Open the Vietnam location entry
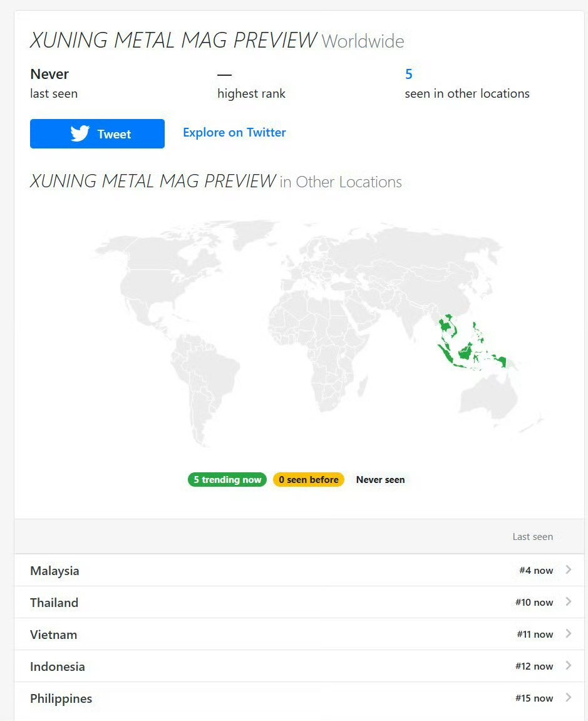 [299, 634]
